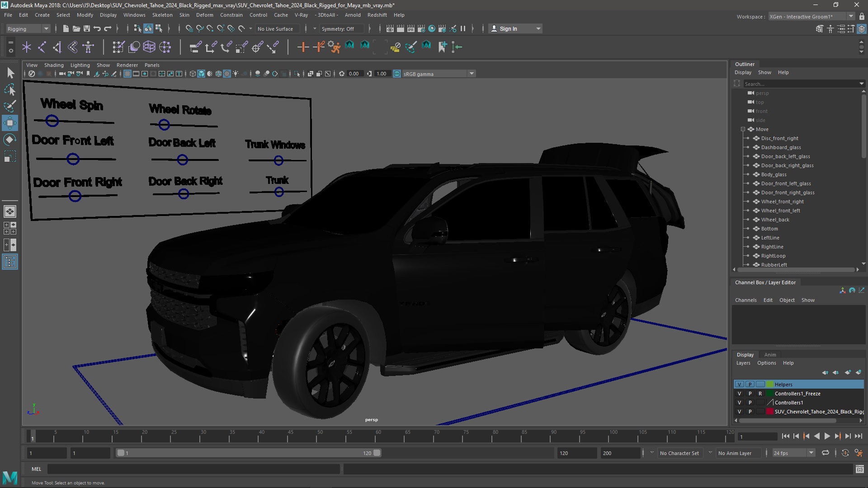Click Play Forwards button
This screenshot has height=488, width=868.
click(827, 436)
